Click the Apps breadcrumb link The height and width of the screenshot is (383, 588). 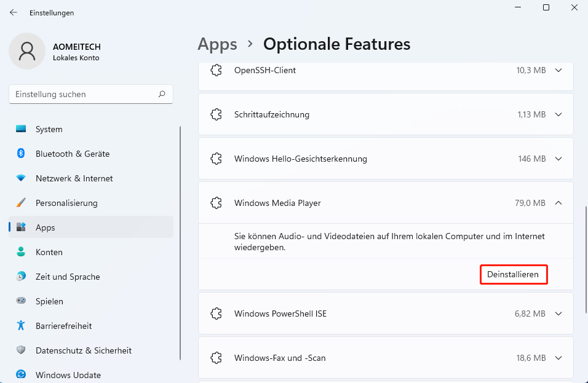click(x=217, y=44)
